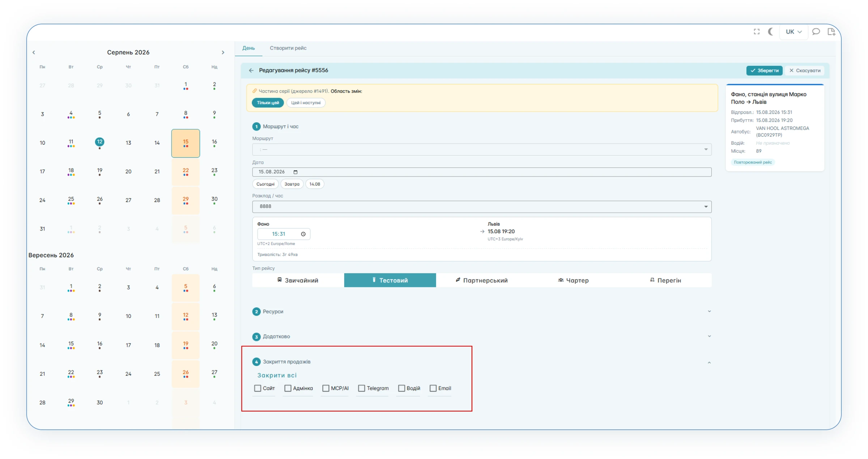The image size is (868, 459).
Task: Check the Email checkbox
Action: tap(433, 388)
